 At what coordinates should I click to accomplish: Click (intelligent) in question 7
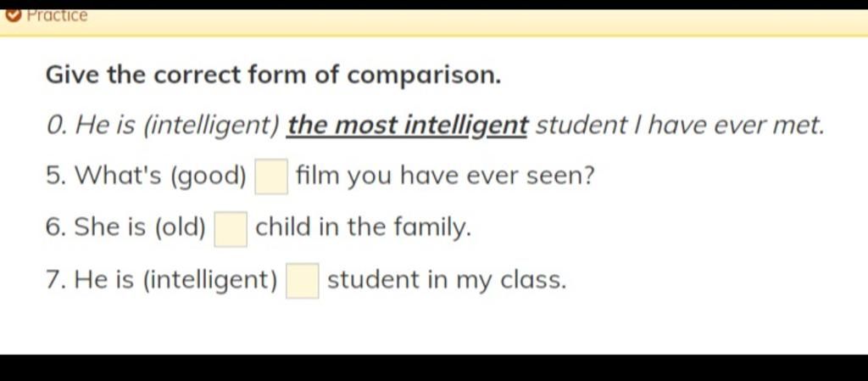click(x=210, y=280)
